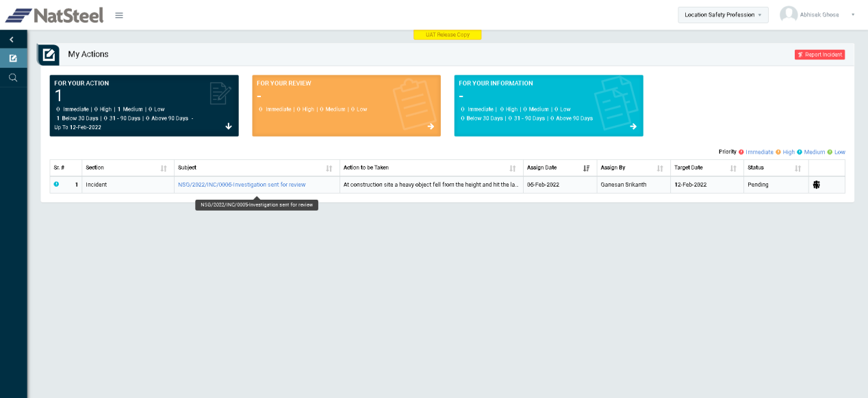The width and height of the screenshot is (868, 398).
Task: Sort by Section column arrows
Action: pyautogui.click(x=164, y=168)
